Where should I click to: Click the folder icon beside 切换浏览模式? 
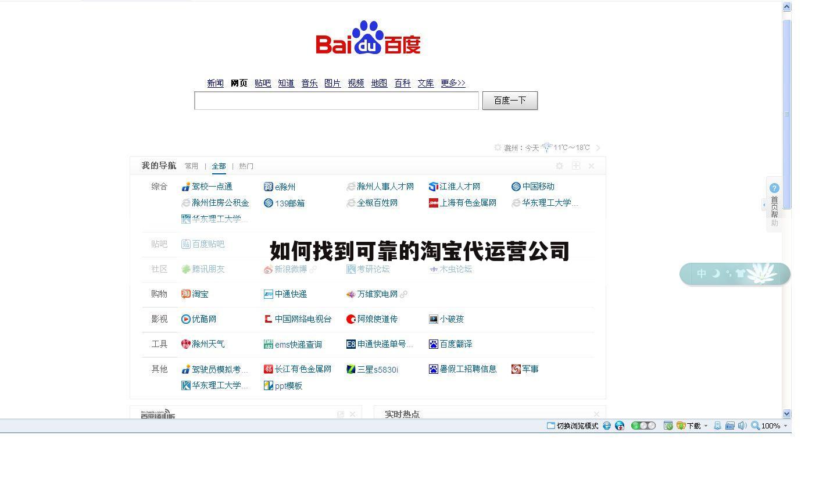coord(550,426)
